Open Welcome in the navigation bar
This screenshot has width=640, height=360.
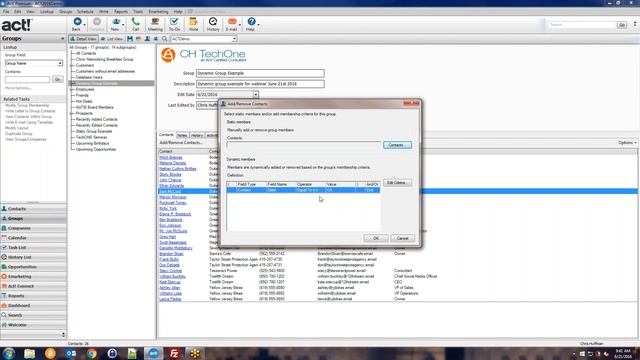click(x=33, y=325)
